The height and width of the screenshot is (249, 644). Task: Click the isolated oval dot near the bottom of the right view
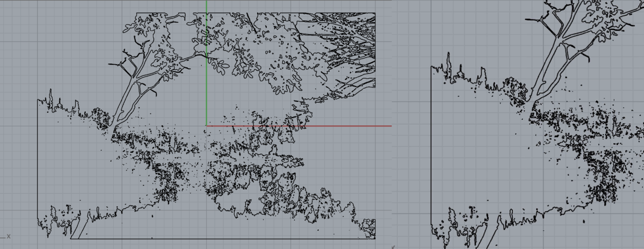tap(584, 221)
